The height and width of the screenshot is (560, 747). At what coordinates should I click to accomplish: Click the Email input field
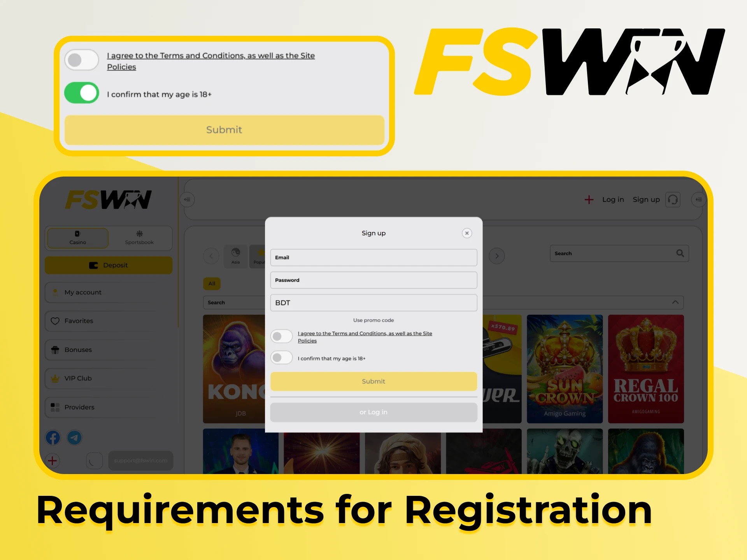pyautogui.click(x=373, y=258)
